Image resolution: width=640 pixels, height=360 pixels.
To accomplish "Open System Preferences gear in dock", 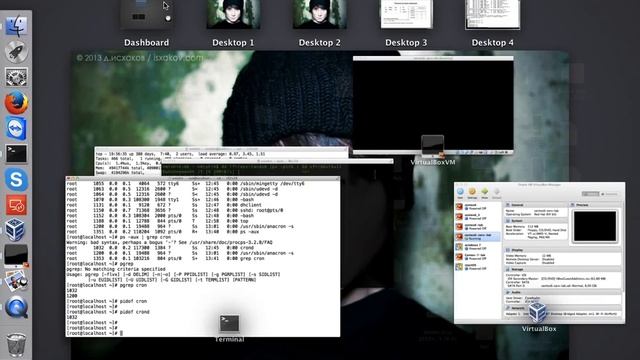I will point(16,77).
